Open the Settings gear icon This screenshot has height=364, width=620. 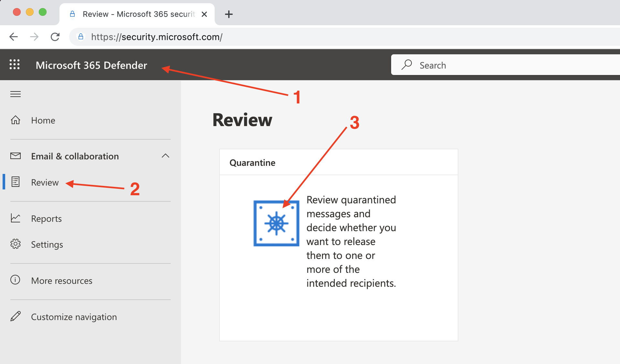pyautogui.click(x=16, y=244)
